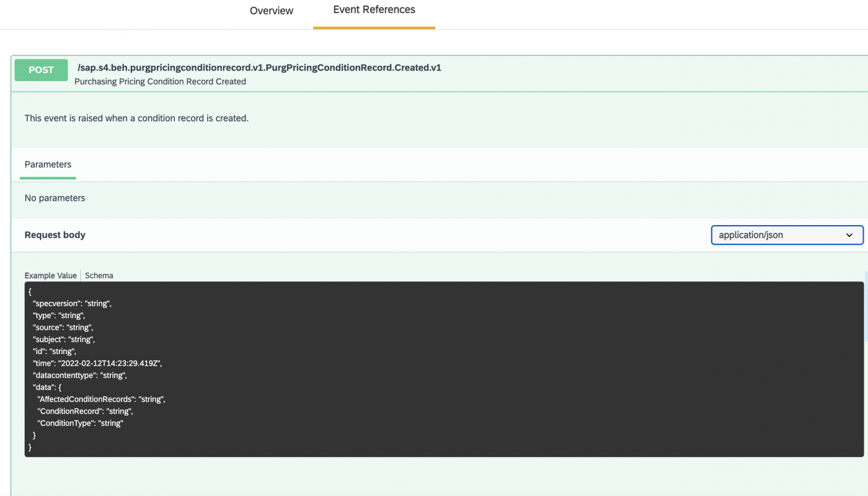Image resolution: width=868 pixels, height=496 pixels.
Task: Click the event description about condition record created
Action: [136, 118]
